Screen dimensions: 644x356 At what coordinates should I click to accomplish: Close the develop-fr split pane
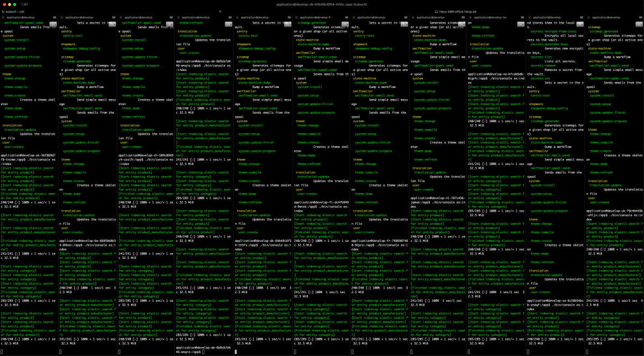[x=354, y=18]
